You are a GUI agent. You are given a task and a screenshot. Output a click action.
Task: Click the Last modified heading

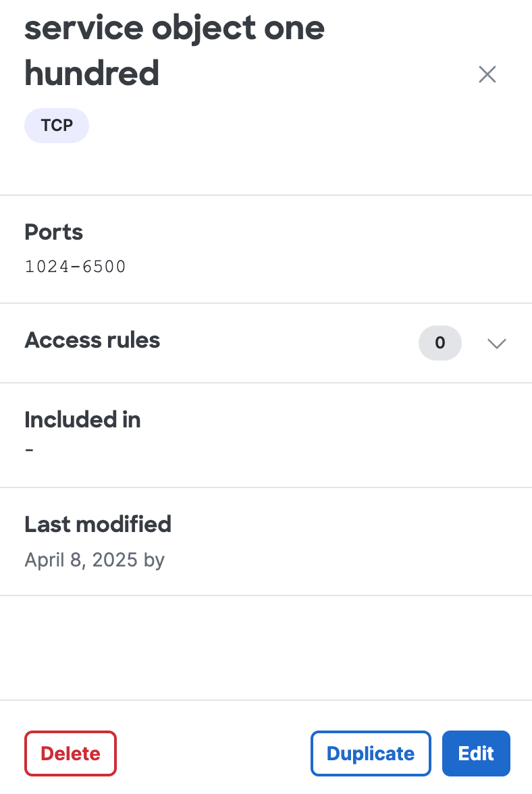(98, 524)
